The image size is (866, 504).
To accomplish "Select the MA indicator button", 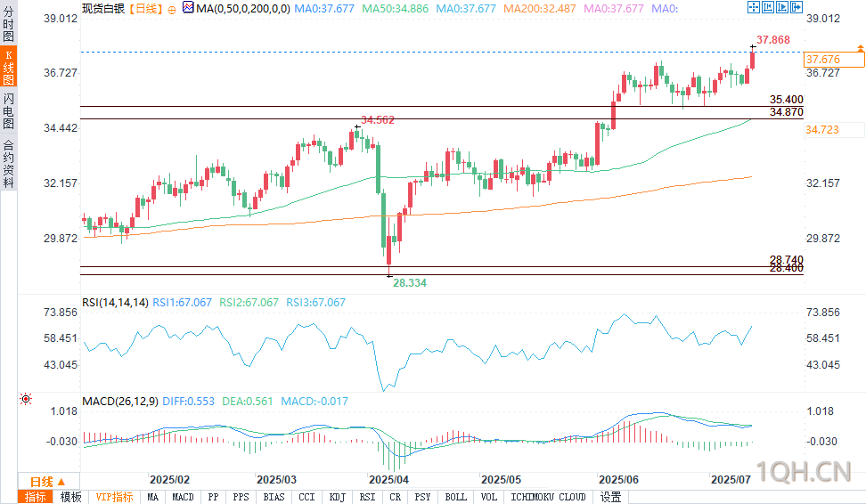I will [153, 497].
